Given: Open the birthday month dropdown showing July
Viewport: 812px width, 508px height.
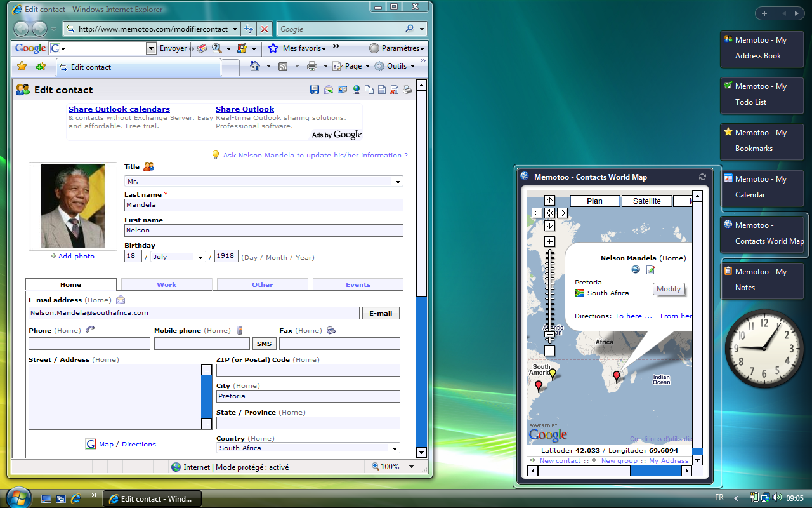Looking at the screenshot, I should 178,257.
